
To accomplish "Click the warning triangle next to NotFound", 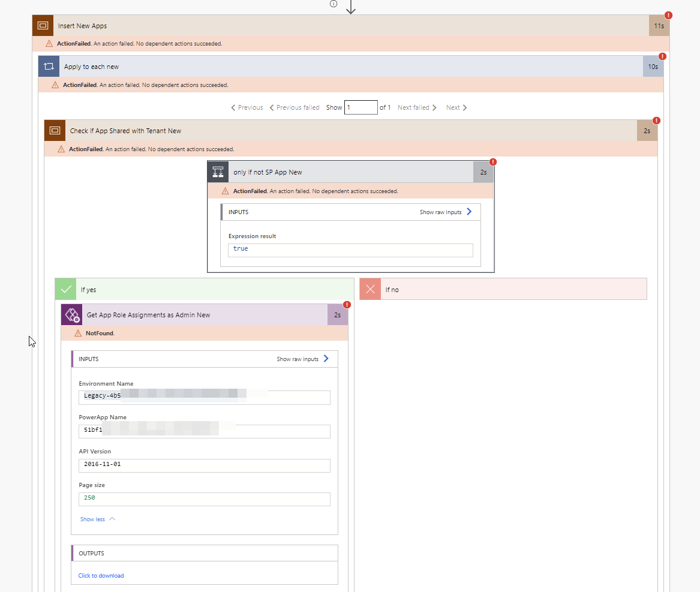I will (78, 333).
